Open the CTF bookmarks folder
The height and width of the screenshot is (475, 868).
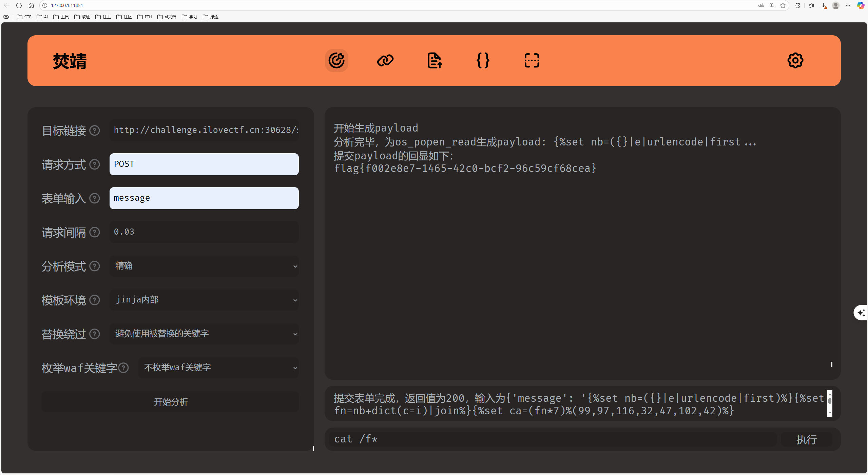coord(24,17)
